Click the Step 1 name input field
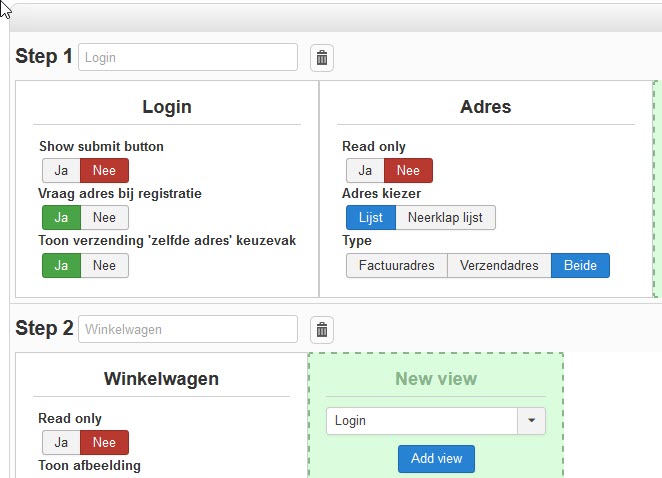The width and height of the screenshot is (662, 478). pyautogui.click(x=188, y=57)
